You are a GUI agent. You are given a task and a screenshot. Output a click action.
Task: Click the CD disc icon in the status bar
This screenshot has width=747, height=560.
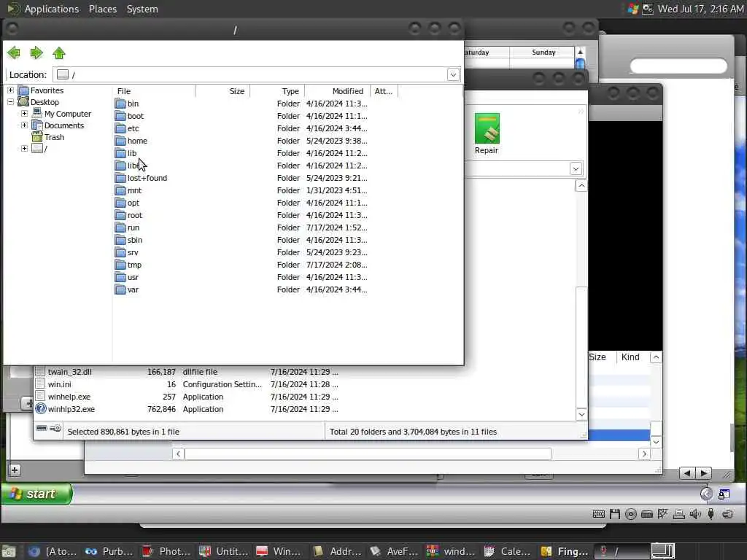(631, 514)
